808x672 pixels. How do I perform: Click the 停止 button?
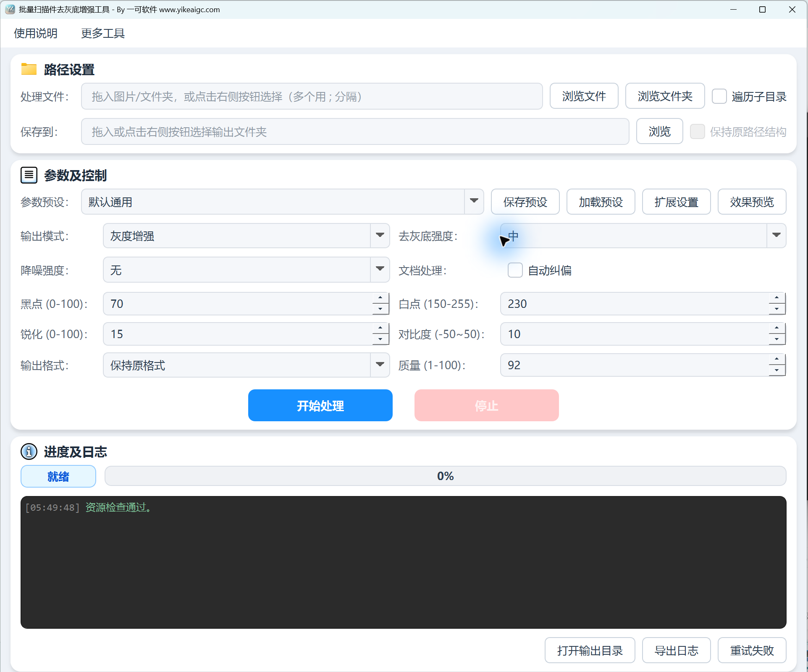487,405
